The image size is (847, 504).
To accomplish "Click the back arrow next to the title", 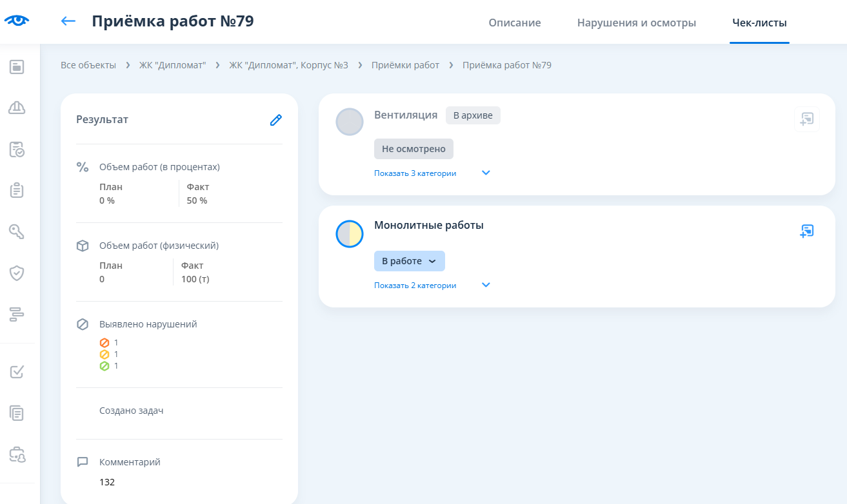I will pyautogui.click(x=68, y=21).
